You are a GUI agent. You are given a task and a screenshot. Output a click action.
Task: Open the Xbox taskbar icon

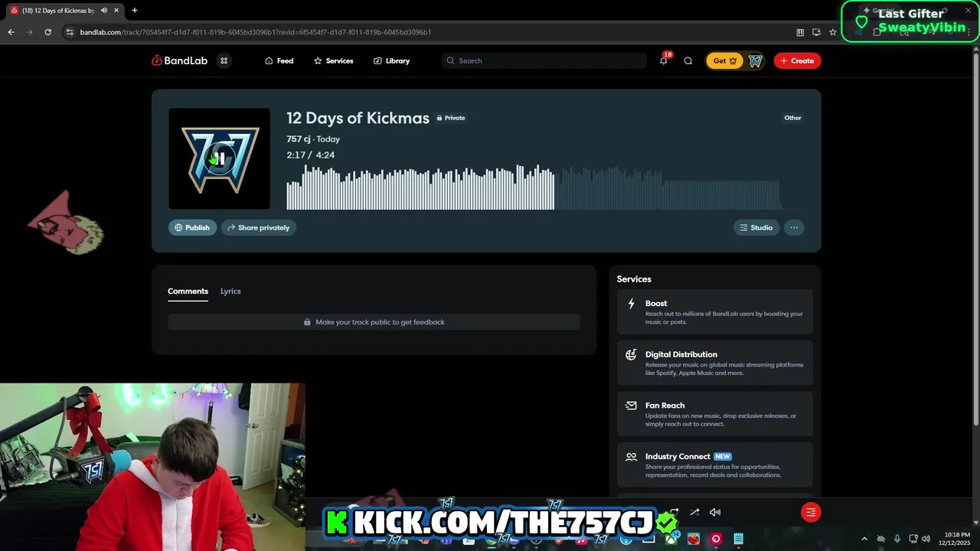[671, 539]
